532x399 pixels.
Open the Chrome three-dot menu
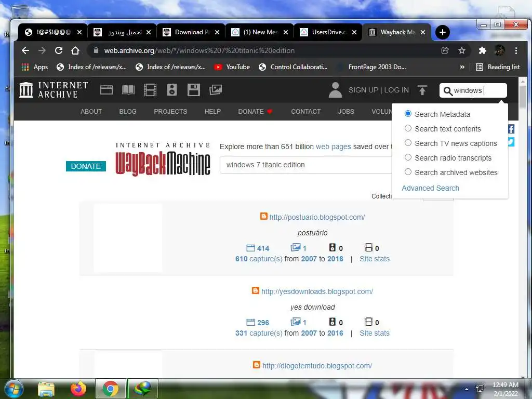(516, 50)
